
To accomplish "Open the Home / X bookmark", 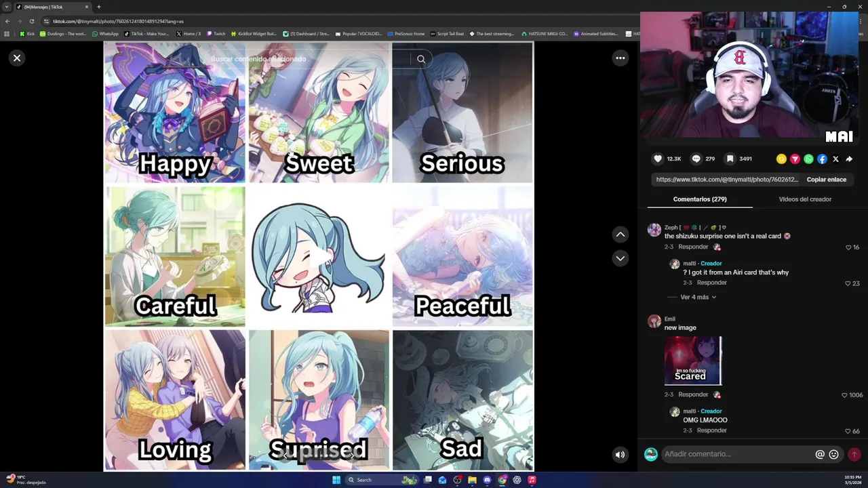I will tap(188, 33).
